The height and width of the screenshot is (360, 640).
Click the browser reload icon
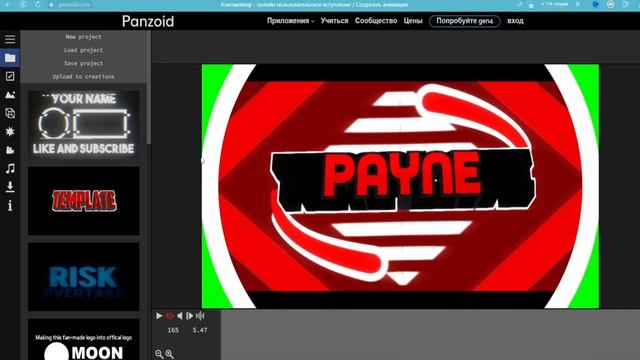(38, 4)
